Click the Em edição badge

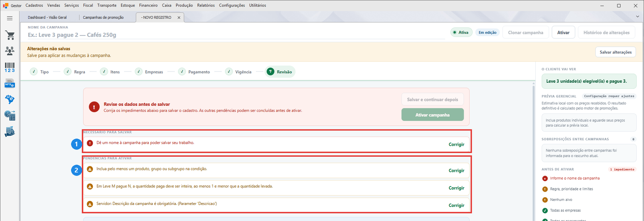[487, 33]
